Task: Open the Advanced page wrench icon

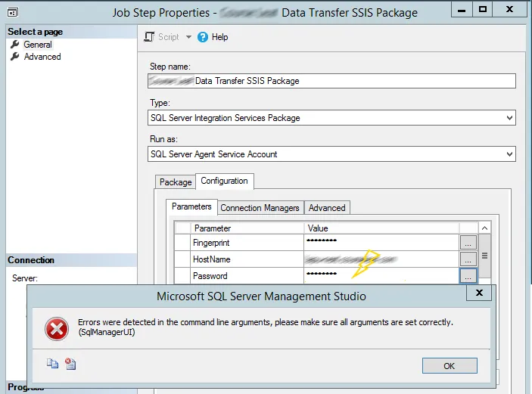Action: (15, 57)
